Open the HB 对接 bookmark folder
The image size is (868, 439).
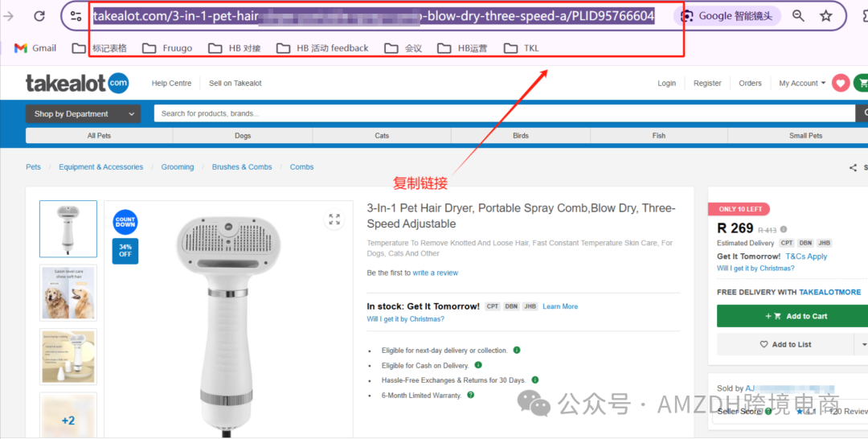pyautogui.click(x=234, y=48)
